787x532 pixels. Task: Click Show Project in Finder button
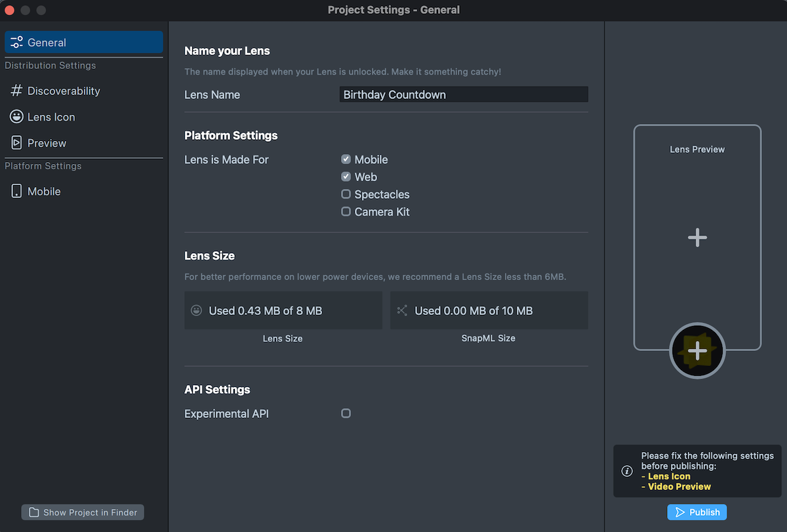[83, 512]
